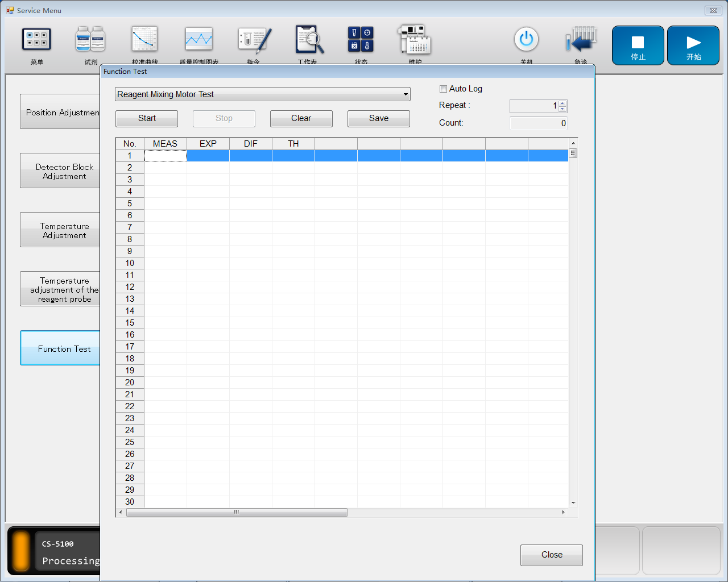728x582 pixels.
Task: Enable the Auto Log checkbox
Action: 443,89
